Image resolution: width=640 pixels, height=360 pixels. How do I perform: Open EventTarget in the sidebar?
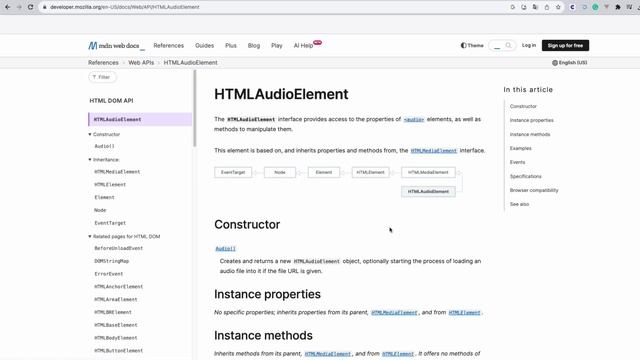[x=110, y=223]
